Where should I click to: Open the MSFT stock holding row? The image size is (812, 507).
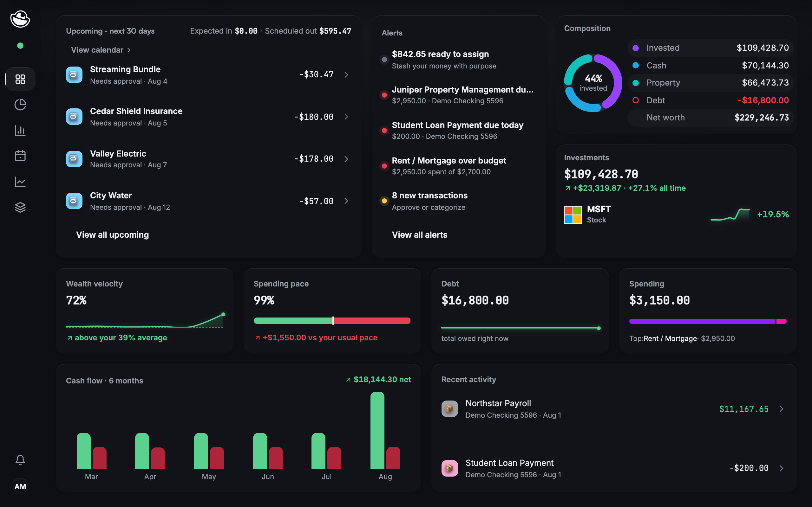click(x=676, y=215)
